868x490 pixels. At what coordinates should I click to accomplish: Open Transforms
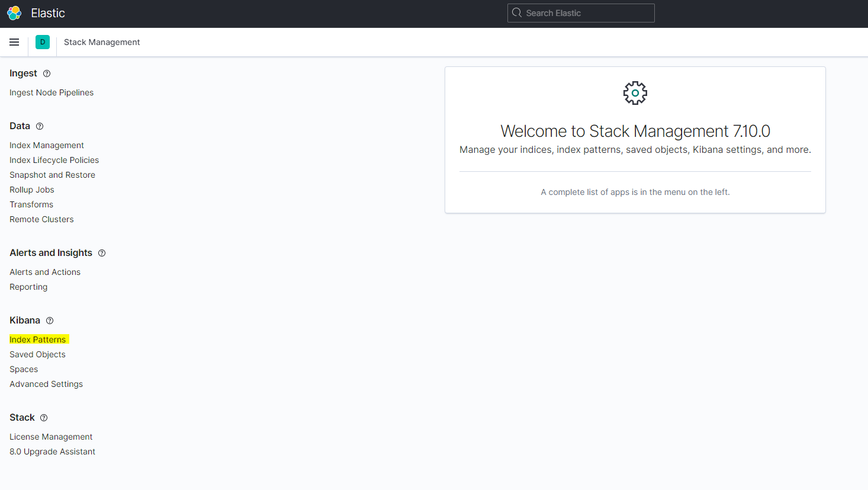tap(31, 204)
